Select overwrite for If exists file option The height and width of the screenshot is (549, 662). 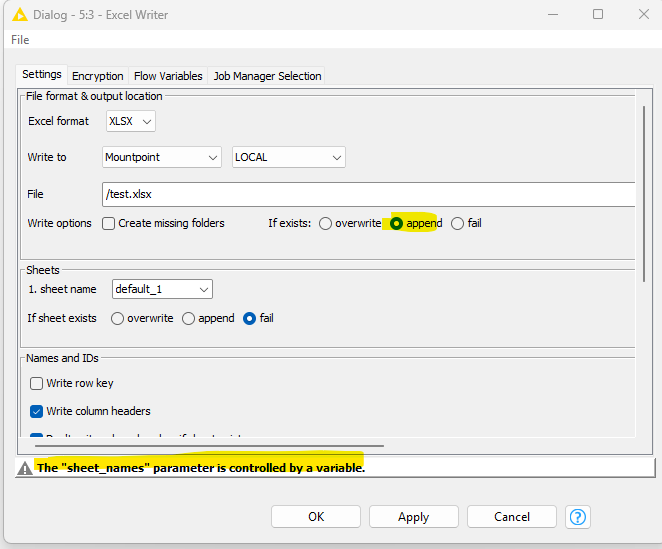(326, 223)
